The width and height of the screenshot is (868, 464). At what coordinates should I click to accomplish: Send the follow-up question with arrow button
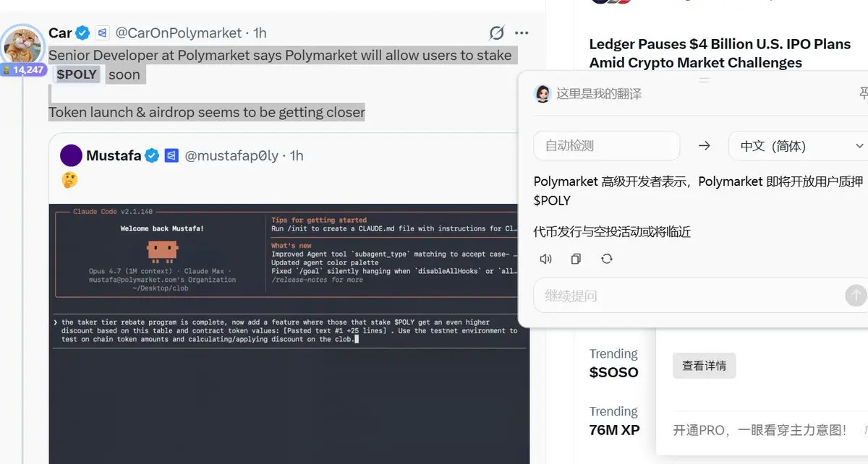[856, 296]
